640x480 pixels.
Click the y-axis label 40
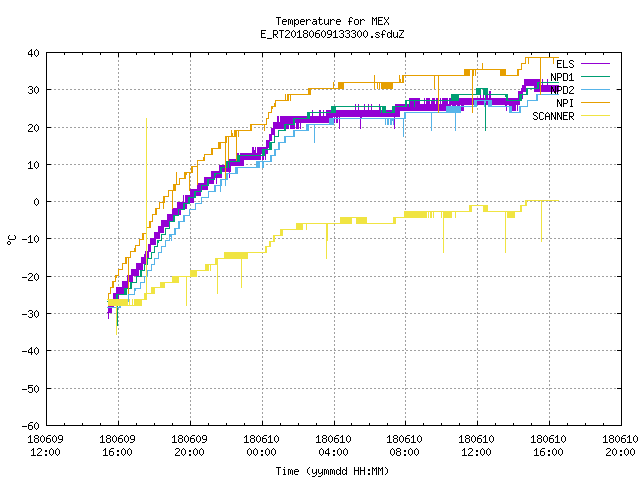point(33,53)
